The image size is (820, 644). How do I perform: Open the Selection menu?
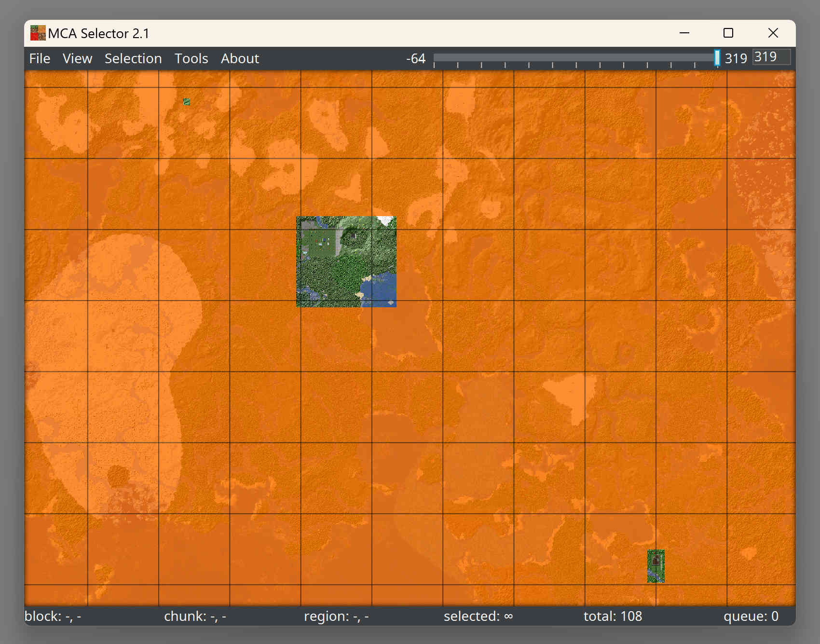133,58
